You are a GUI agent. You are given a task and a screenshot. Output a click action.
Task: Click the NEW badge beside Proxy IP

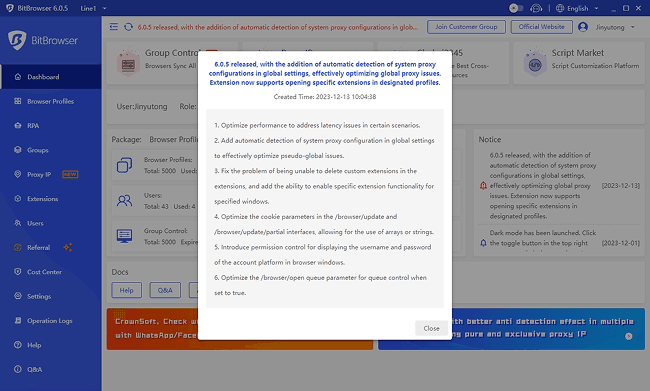coord(70,174)
